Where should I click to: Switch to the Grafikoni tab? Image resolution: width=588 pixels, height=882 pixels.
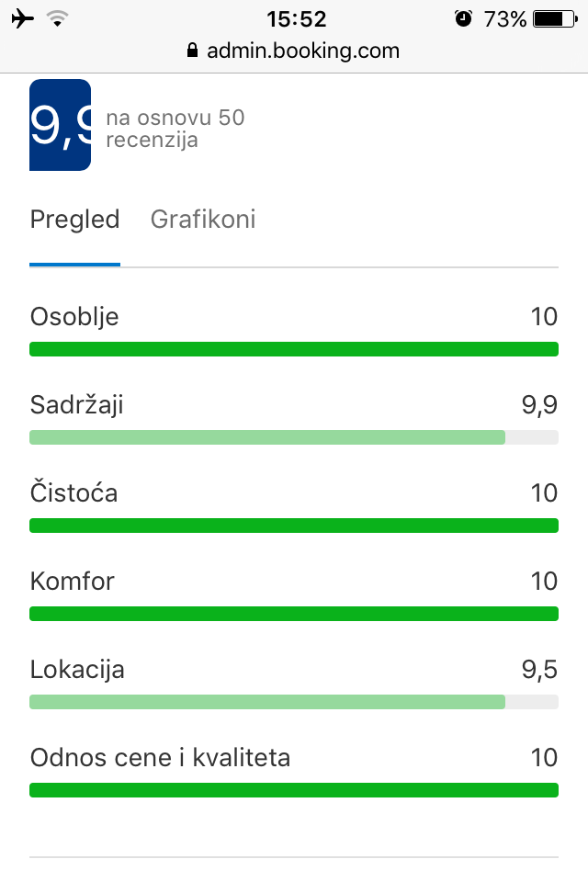[x=203, y=220]
